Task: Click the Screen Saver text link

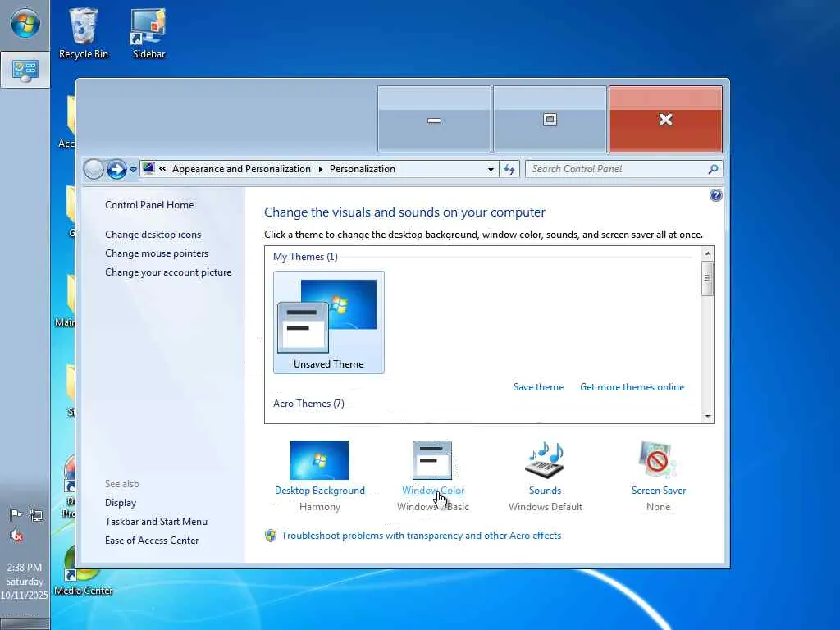Action: click(659, 491)
